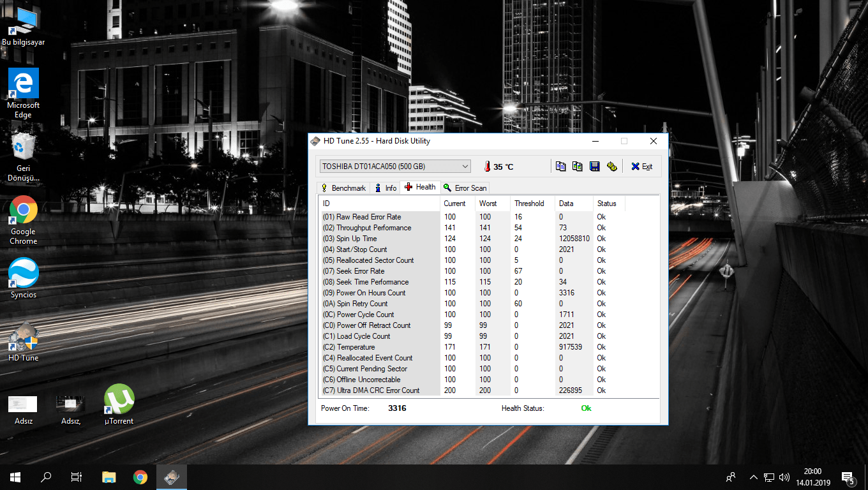The image size is (868, 490).
Task: Show hidden system tray icons
Action: click(754, 477)
